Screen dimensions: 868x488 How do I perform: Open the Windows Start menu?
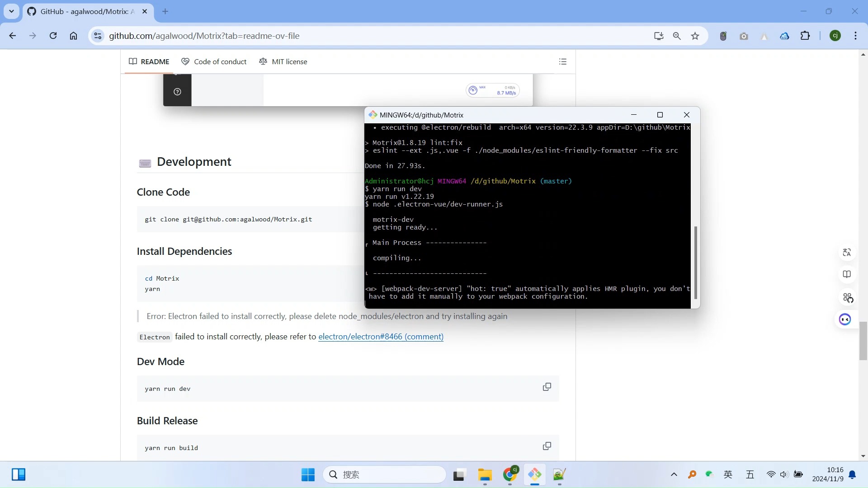pyautogui.click(x=308, y=474)
